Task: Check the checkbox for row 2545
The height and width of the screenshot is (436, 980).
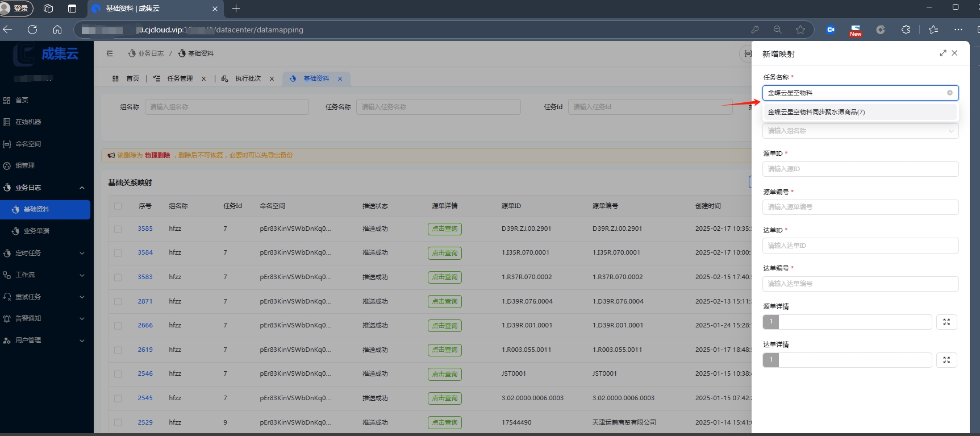Action: click(x=118, y=398)
